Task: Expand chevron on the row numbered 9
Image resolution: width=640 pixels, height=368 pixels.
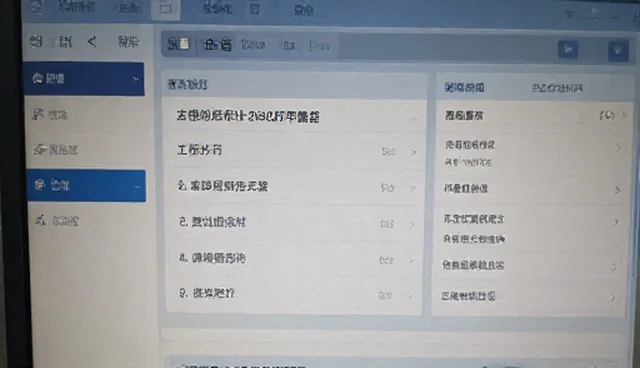Action: coord(410,295)
